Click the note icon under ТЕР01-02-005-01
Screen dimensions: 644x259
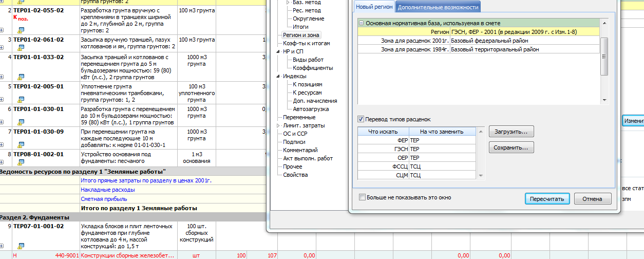click(21, 100)
